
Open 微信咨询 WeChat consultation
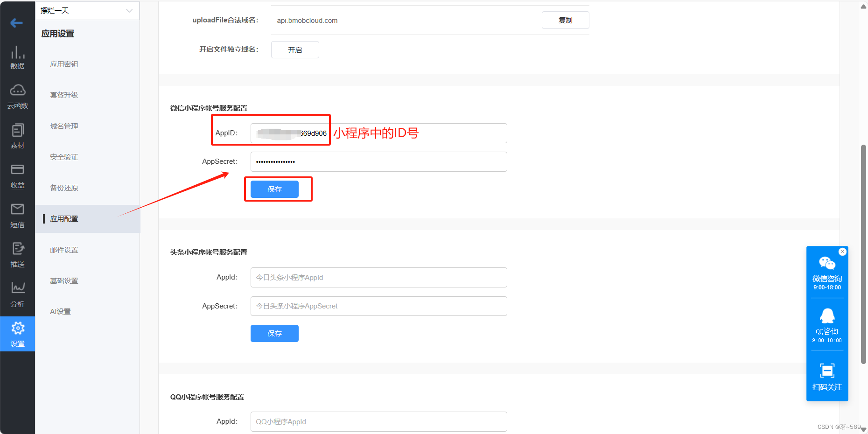point(827,273)
